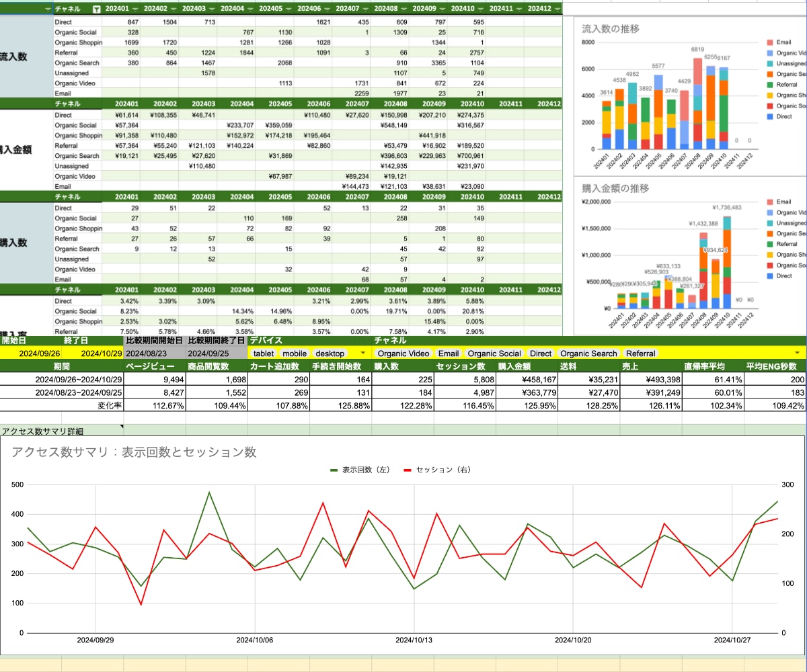This screenshot has width=807, height=672.
Task: Select the 直帰率平均 header cell
Action: (712, 366)
